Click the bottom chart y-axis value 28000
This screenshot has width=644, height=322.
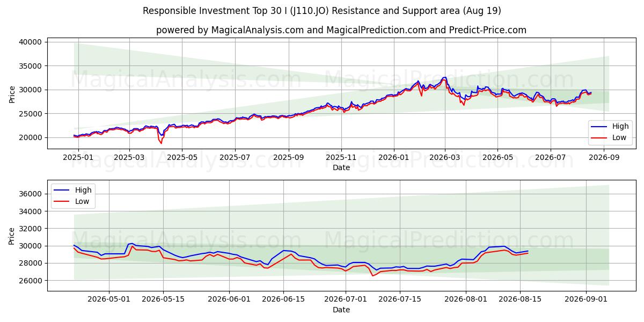pyautogui.click(x=31, y=263)
